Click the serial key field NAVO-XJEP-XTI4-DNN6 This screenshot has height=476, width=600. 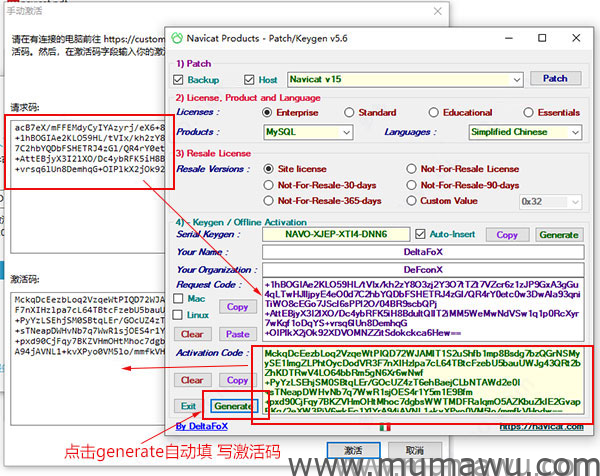click(x=336, y=234)
